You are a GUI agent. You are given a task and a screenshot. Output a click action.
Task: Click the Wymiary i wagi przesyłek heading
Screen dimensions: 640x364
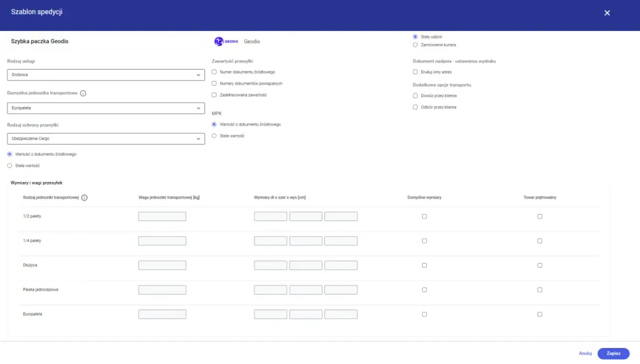(36, 183)
